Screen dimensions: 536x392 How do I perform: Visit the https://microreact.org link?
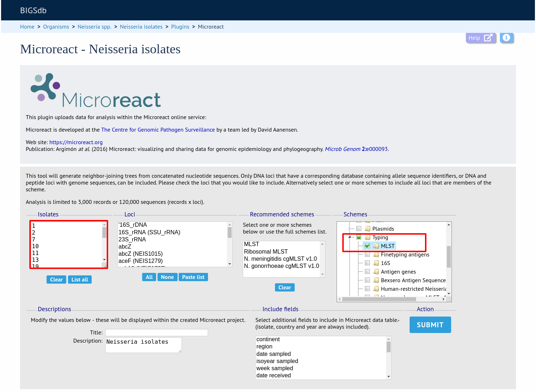coord(76,142)
